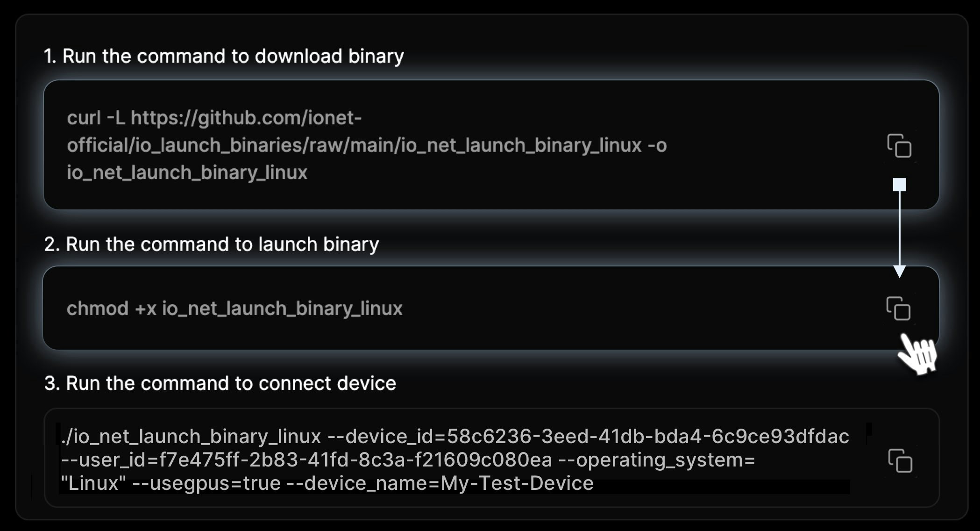This screenshot has height=531, width=980.
Task: Click the --operating_system= flag text
Action: 656,459
